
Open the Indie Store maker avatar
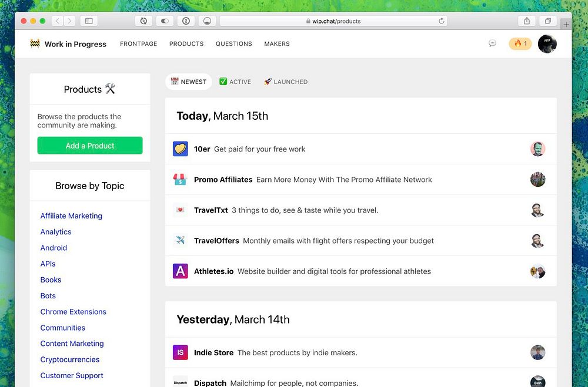point(538,352)
